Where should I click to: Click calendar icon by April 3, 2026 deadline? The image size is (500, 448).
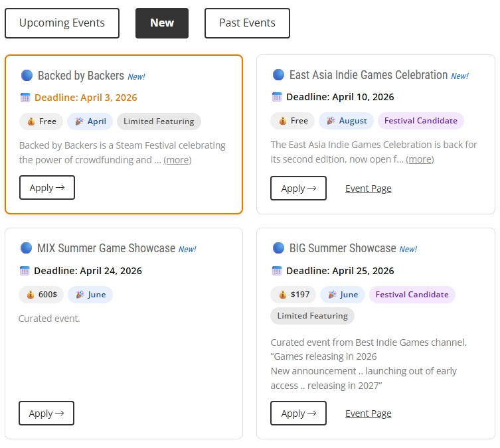[25, 98]
